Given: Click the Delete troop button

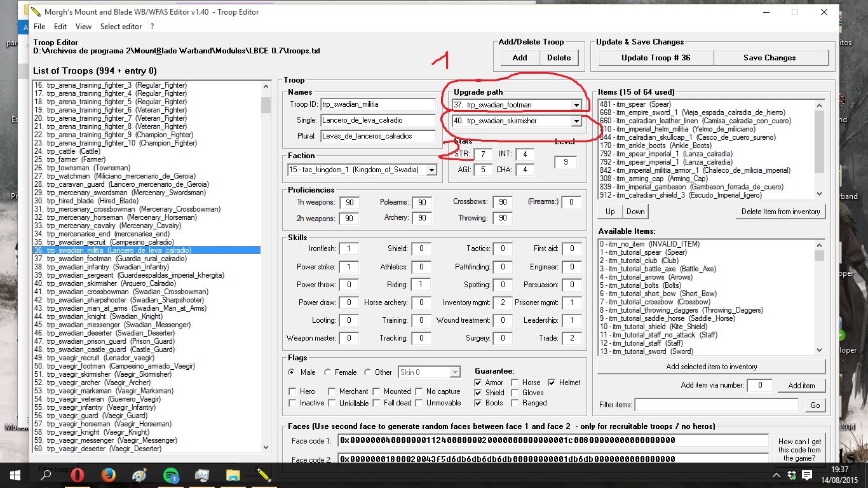Looking at the screenshot, I should click(x=559, y=57).
